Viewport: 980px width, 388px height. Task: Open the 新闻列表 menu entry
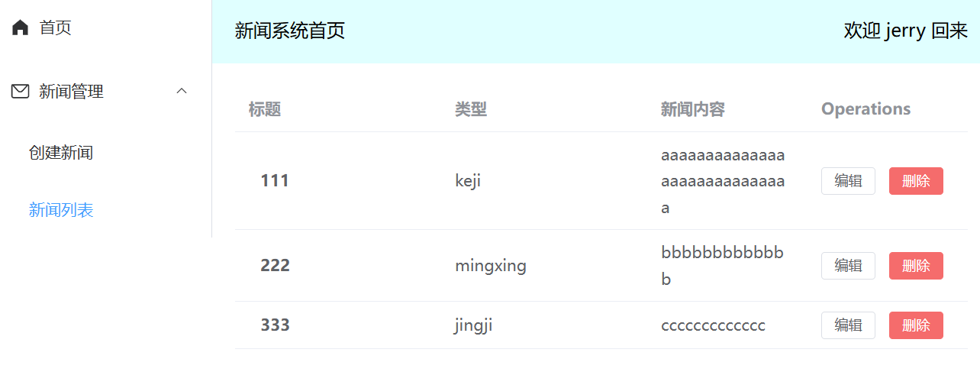click(61, 210)
